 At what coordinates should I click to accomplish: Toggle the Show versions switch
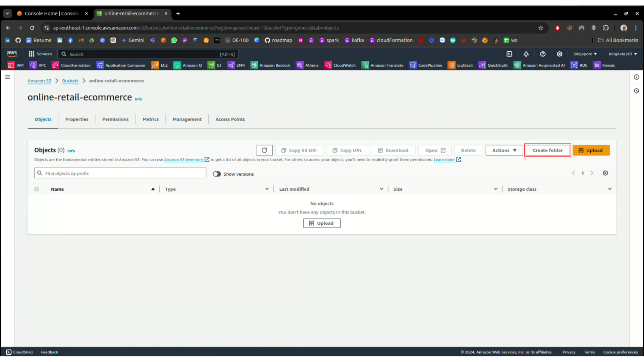(217, 174)
